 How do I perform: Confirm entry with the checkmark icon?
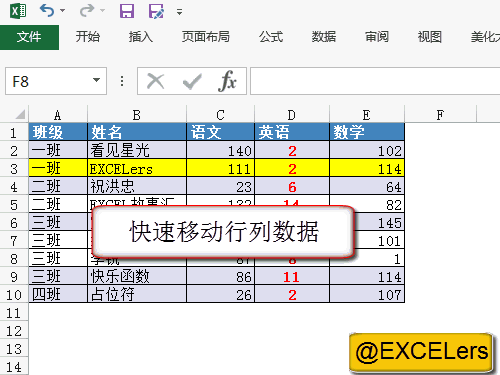(192, 81)
